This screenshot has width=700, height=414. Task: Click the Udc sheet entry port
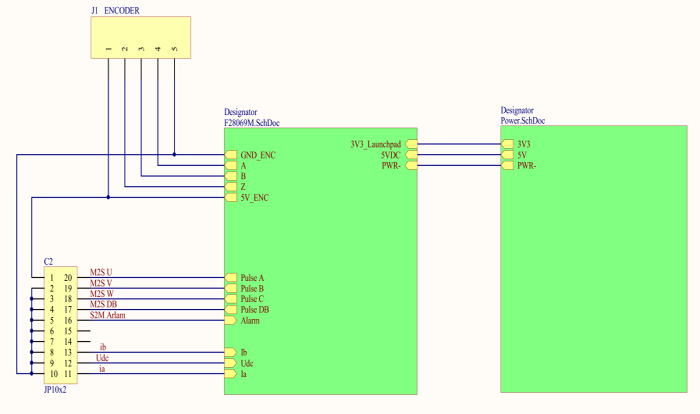(x=231, y=363)
